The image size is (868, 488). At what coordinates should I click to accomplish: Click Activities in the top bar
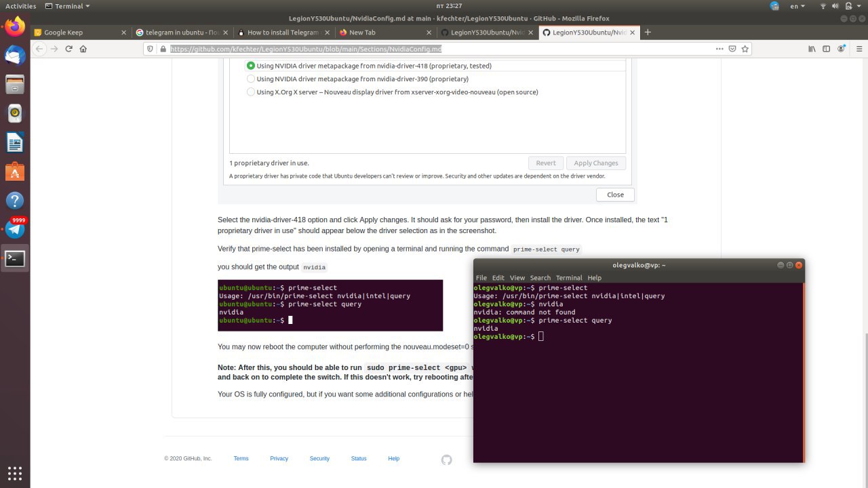coord(20,6)
